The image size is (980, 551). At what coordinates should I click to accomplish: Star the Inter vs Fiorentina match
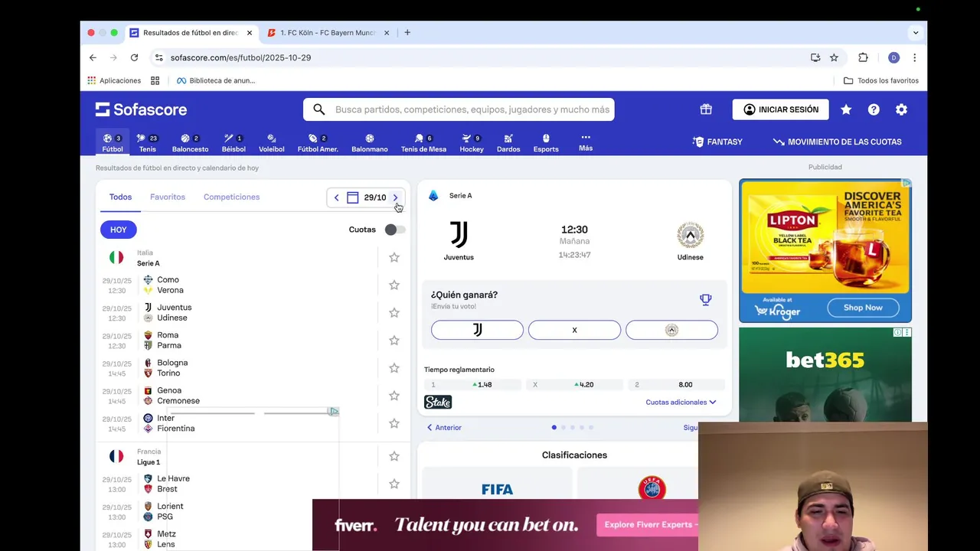pos(394,423)
